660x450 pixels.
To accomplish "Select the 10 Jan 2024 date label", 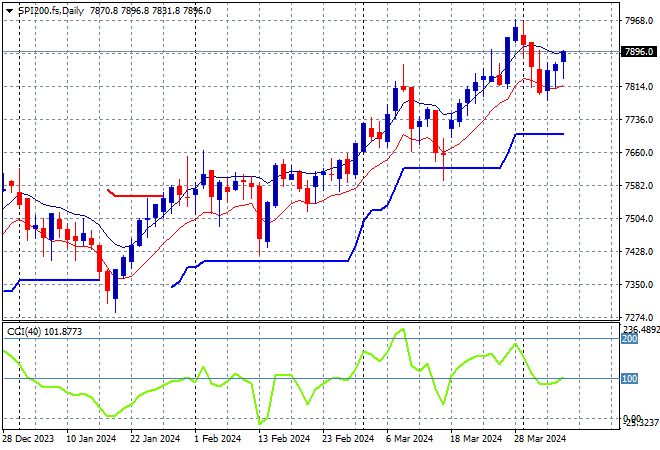I will click(91, 439).
